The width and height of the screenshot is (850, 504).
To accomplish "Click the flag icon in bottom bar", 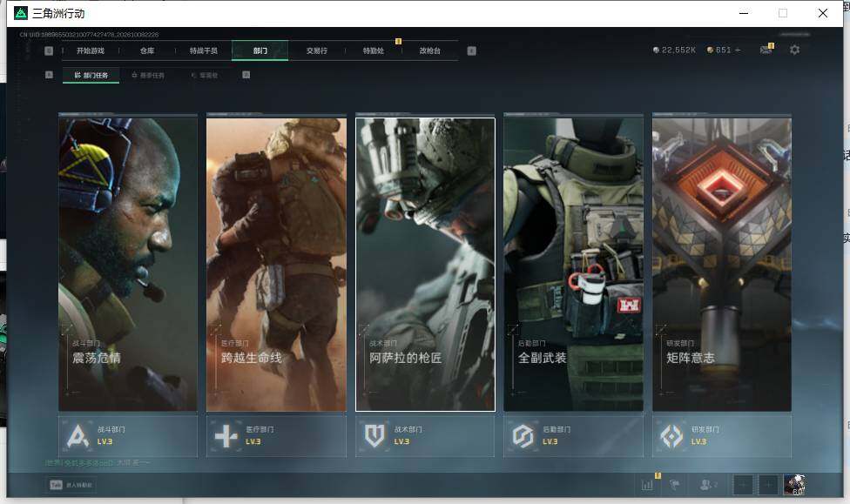I will (676, 485).
